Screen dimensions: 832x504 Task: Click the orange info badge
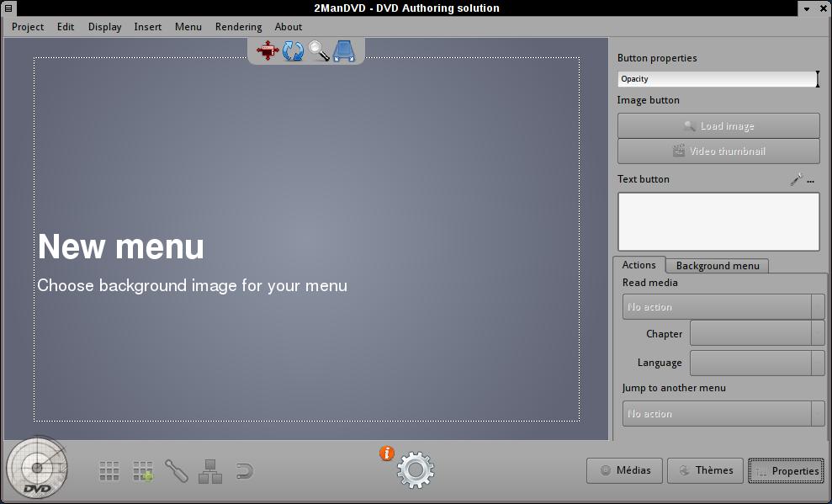(x=387, y=453)
